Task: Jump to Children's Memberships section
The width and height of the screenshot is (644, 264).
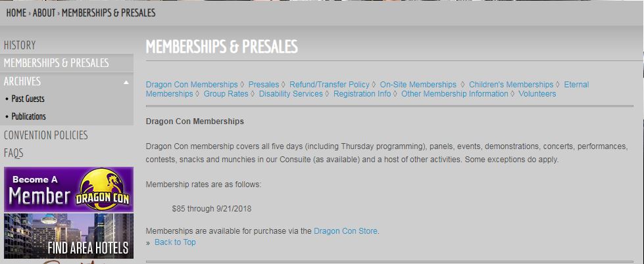Action: [x=511, y=85]
